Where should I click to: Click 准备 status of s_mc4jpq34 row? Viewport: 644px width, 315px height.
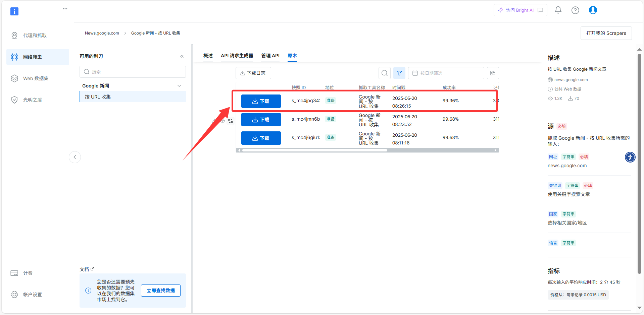pyautogui.click(x=331, y=101)
